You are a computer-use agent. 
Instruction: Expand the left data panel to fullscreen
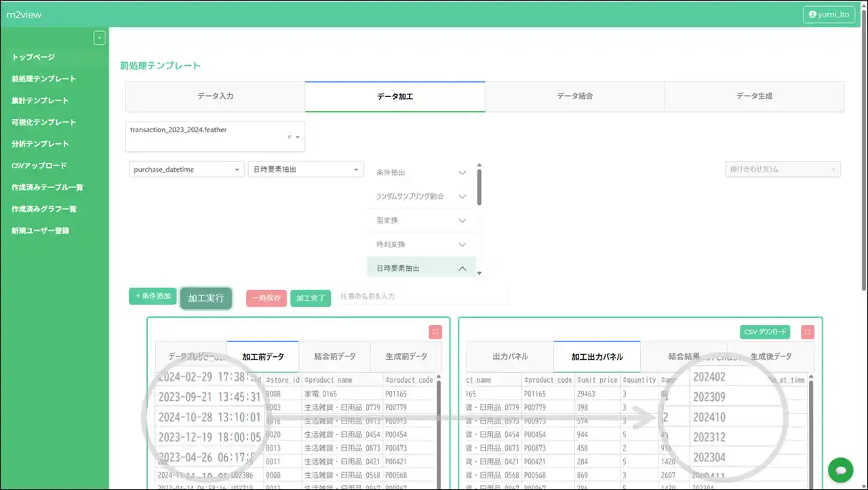[x=435, y=332]
